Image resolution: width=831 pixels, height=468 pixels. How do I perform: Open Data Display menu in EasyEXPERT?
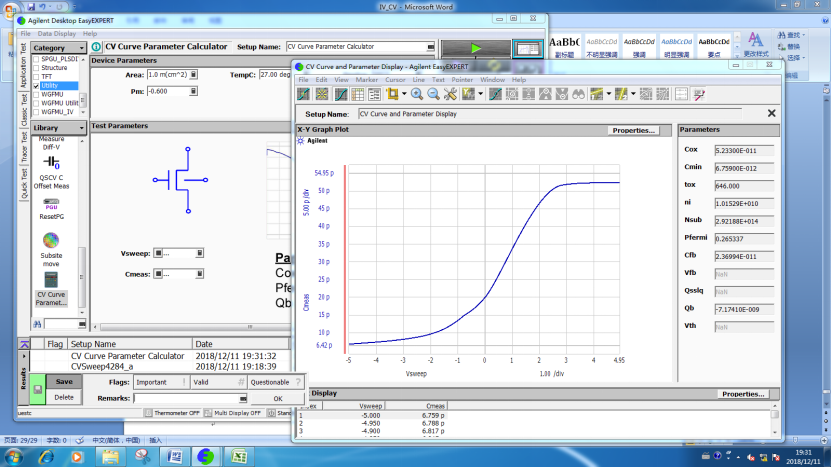[x=57, y=33]
